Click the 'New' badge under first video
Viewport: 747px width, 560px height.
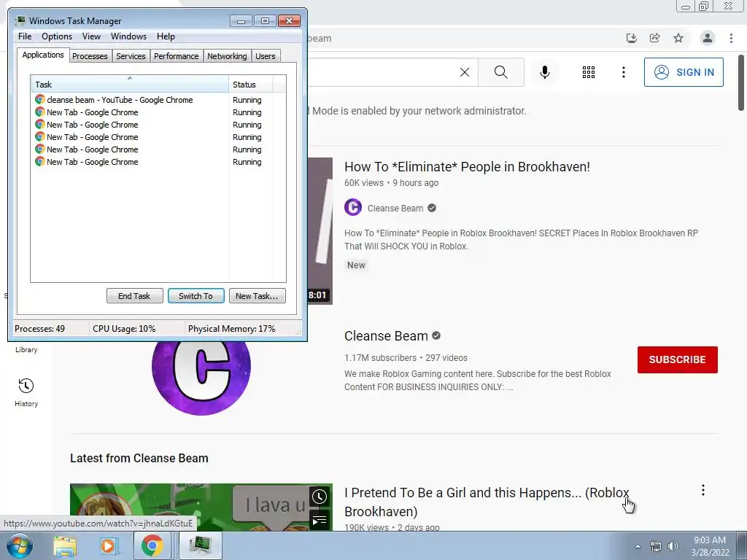(356, 265)
